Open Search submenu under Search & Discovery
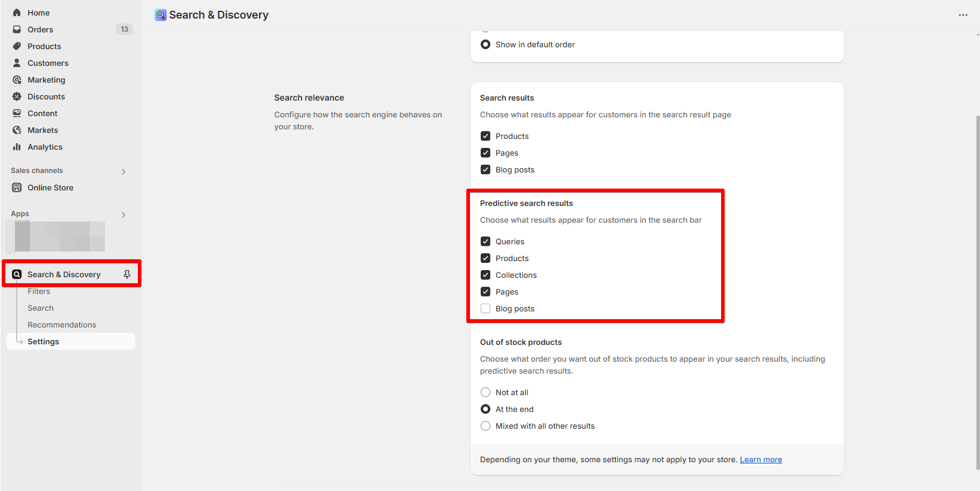This screenshot has width=980, height=491. tap(41, 308)
